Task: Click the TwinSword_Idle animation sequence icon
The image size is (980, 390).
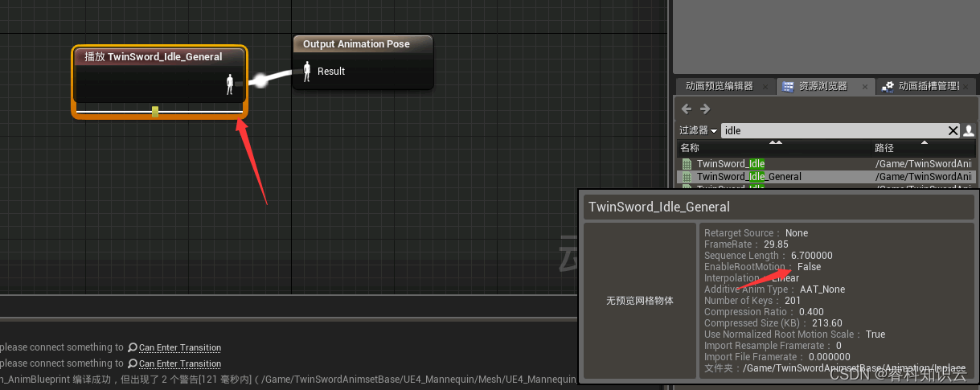Action: click(x=687, y=164)
